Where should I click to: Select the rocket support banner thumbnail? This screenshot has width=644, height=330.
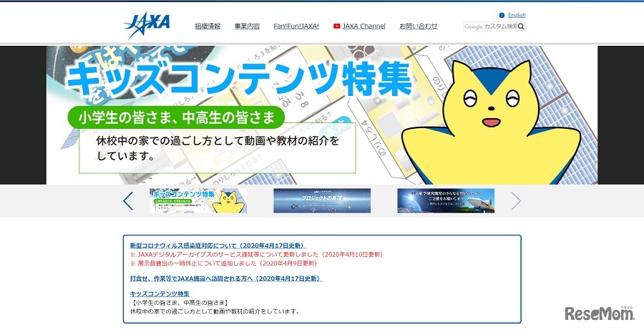pos(446,200)
